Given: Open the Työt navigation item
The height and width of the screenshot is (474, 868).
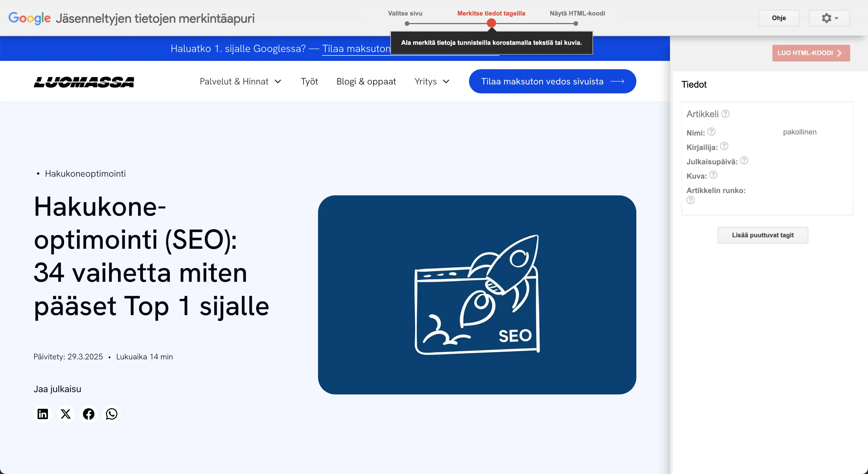Looking at the screenshot, I should click(x=309, y=81).
